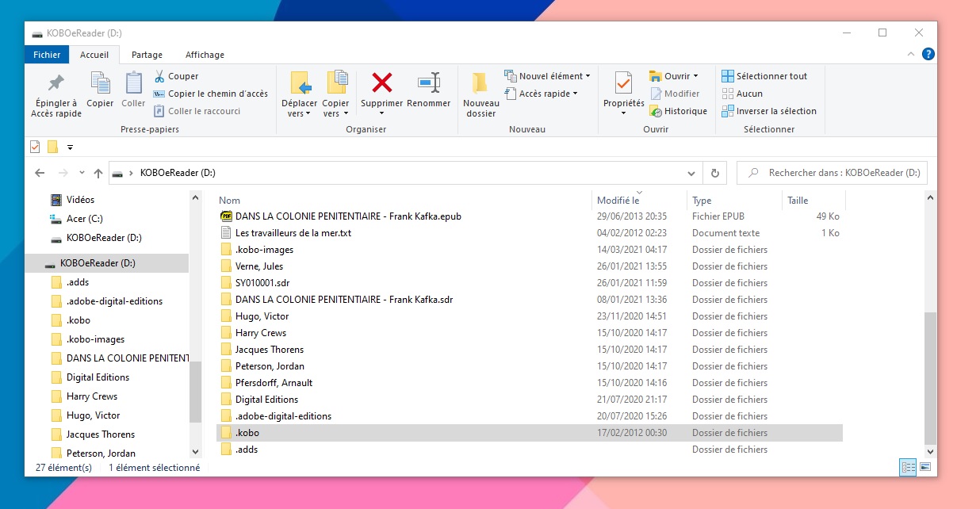Click Inverser la sélection
This screenshot has width=980, height=509.
(x=768, y=111)
